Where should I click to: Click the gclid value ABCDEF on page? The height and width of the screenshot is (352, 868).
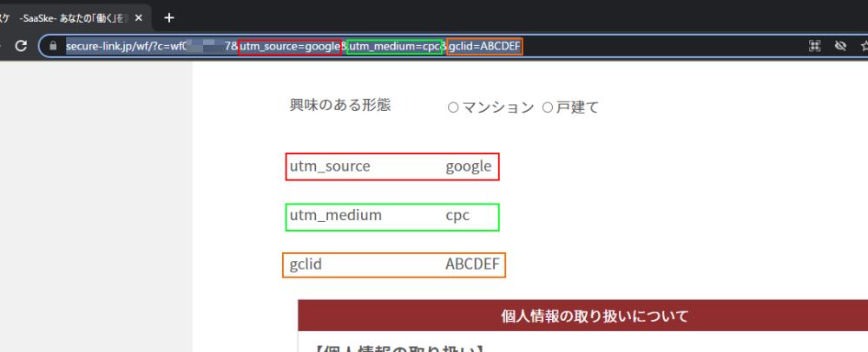point(472,264)
